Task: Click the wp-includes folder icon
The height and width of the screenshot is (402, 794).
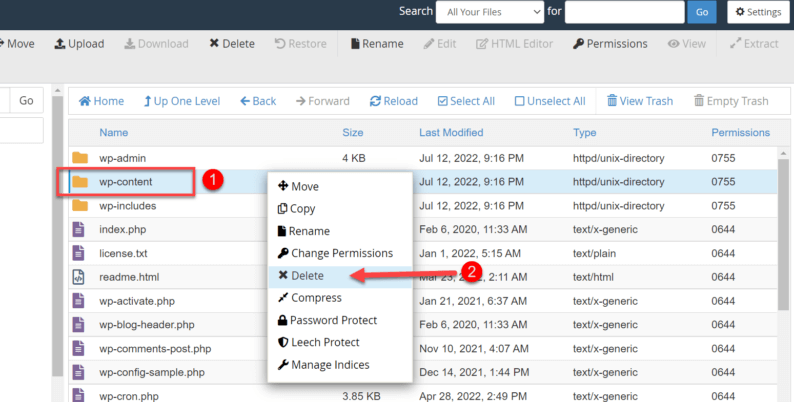Action: click(x=80, y=206)
